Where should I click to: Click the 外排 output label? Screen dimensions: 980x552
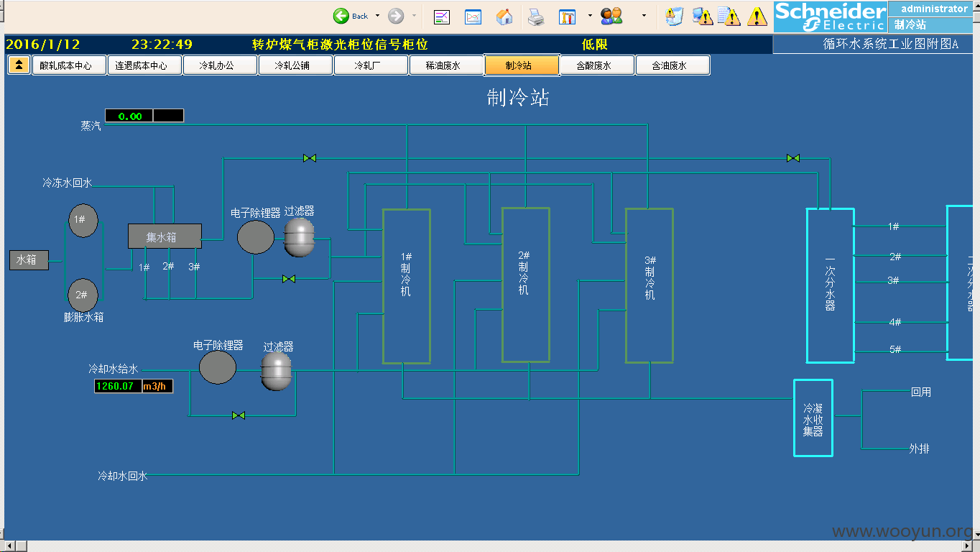[919, 449]
